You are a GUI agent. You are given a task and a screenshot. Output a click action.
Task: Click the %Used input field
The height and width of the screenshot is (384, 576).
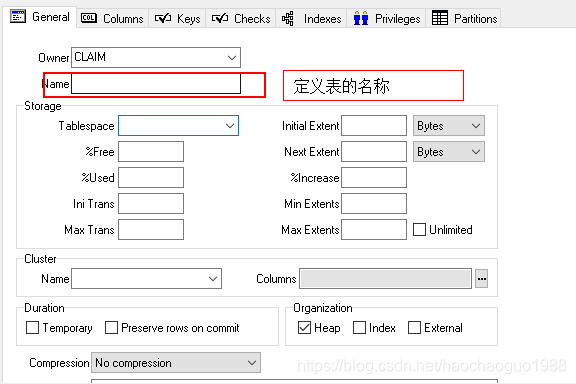[x=151, y=177]
